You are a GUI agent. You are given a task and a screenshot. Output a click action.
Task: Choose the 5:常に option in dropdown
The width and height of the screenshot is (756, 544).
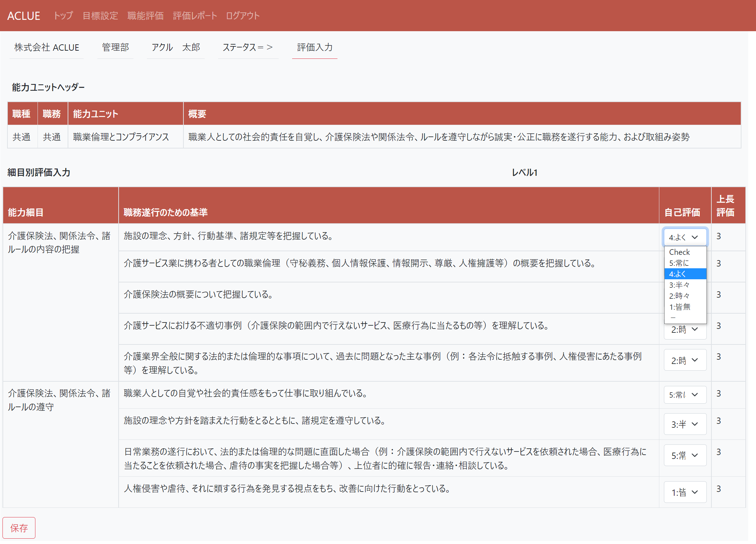684,263
